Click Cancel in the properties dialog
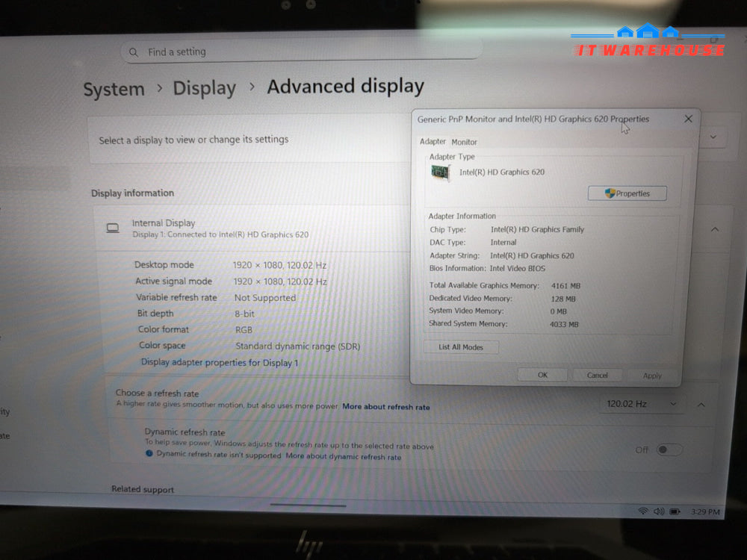The width and height of the screenshot is (747, 560). 597,376
